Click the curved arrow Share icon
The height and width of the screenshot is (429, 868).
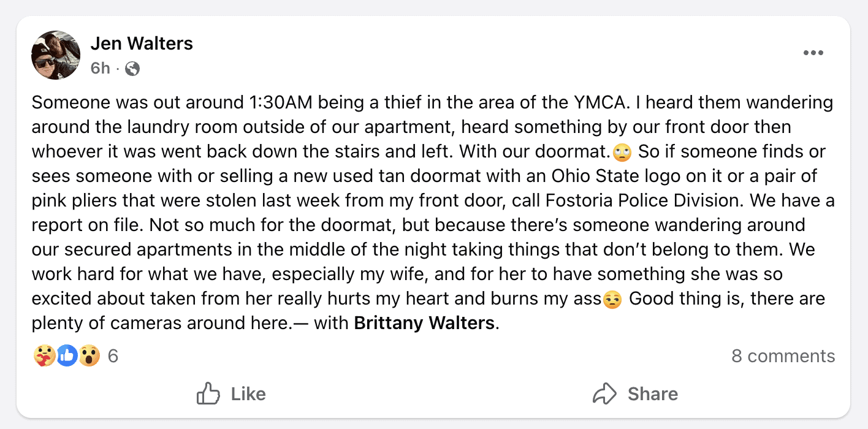tap(604, 393)
